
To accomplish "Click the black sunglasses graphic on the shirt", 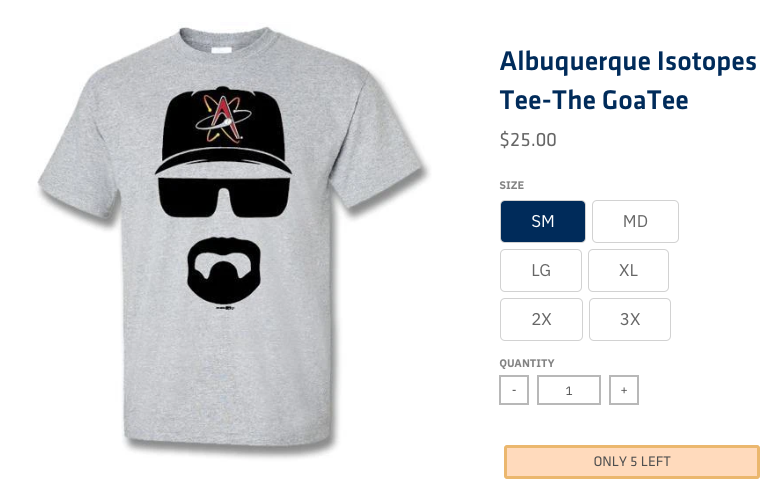I will coord(224,197).
